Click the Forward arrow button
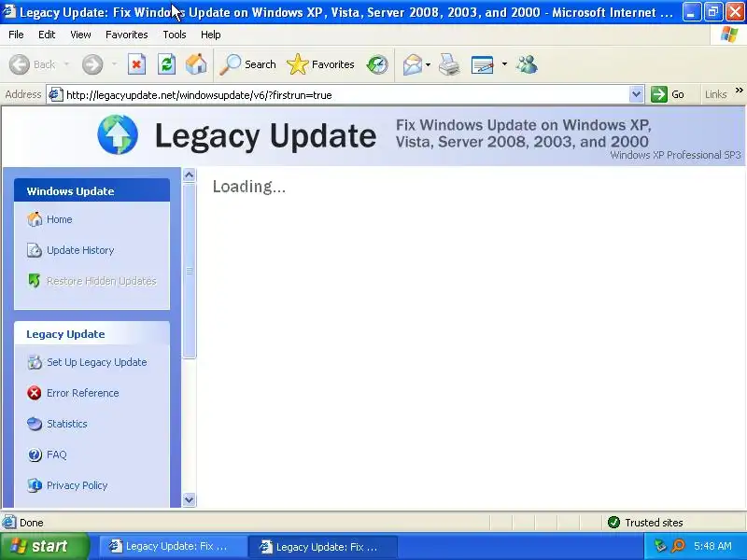This screenshot has height=560, width=747. click(92, 64)
